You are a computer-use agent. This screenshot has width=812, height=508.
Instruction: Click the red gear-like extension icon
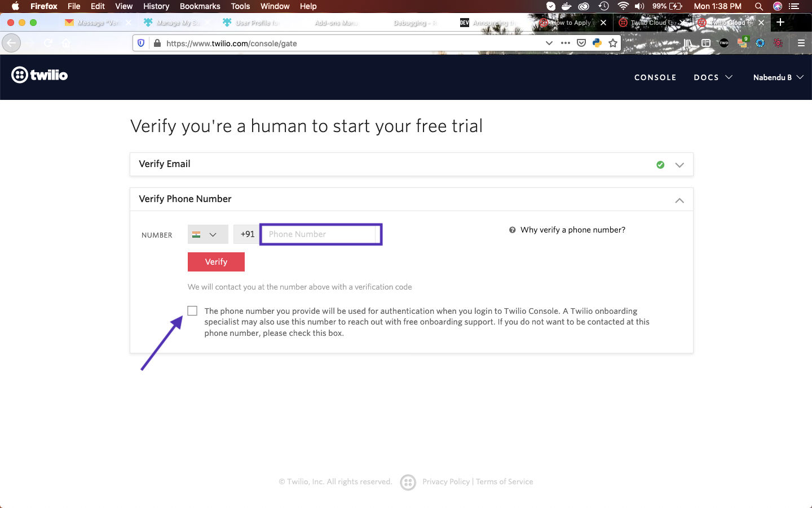coord(778,43)
